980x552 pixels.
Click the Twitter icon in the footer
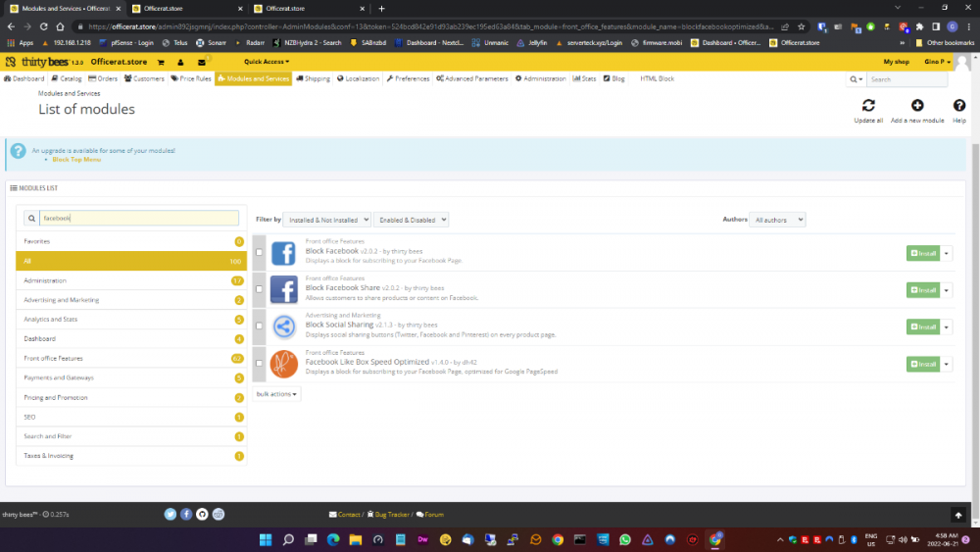click(171, 514)
